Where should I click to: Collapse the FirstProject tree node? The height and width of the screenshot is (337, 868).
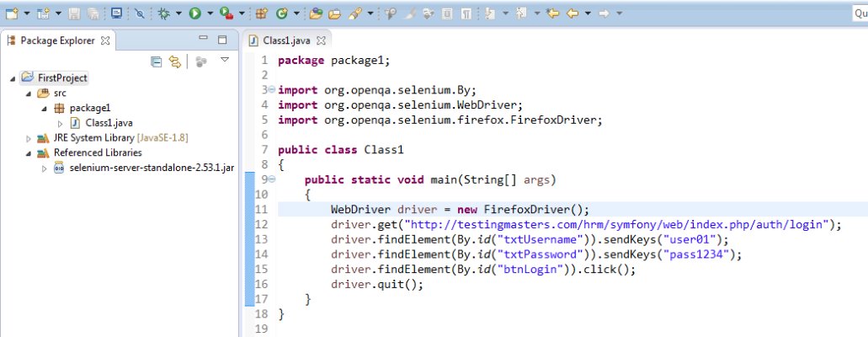[13, 78]
